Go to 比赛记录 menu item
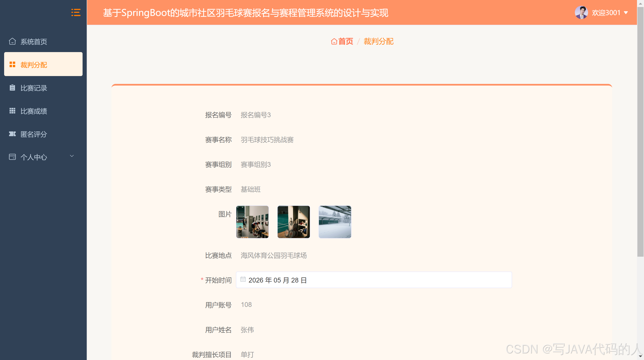 [43, 88]
